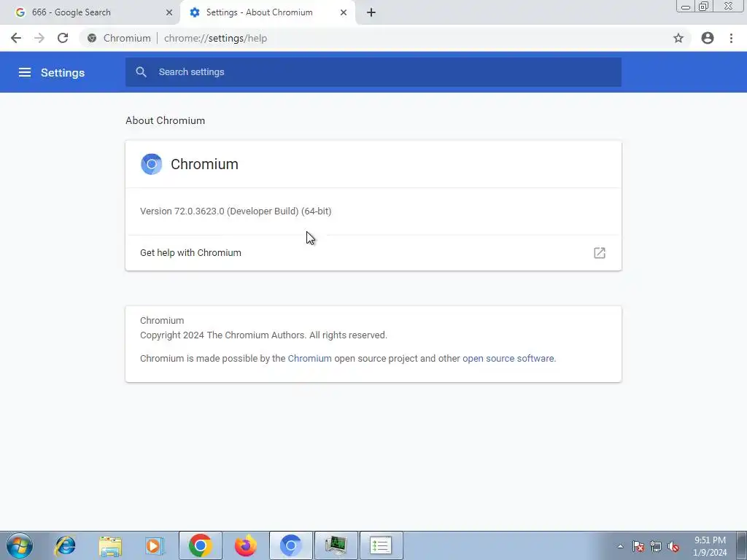The image size is (747, 560).
Task: Open Firefox from the taskbar
Action: coord(246,545)
